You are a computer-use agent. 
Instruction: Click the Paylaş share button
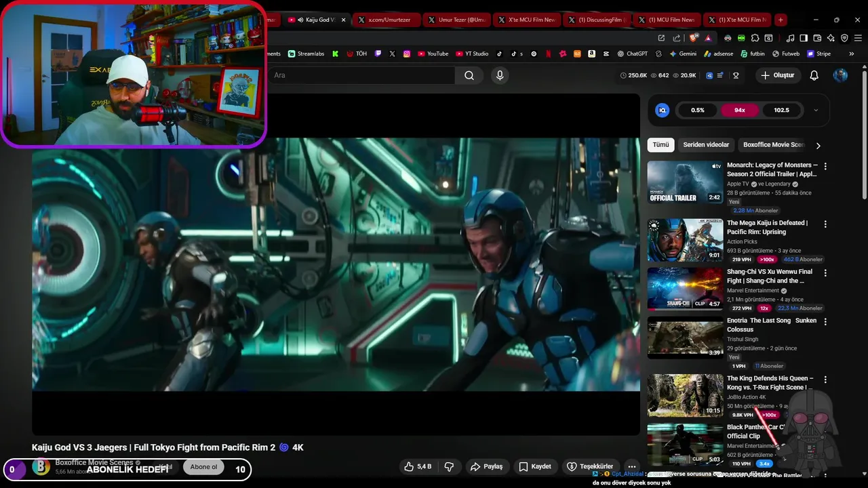(486, 466)
